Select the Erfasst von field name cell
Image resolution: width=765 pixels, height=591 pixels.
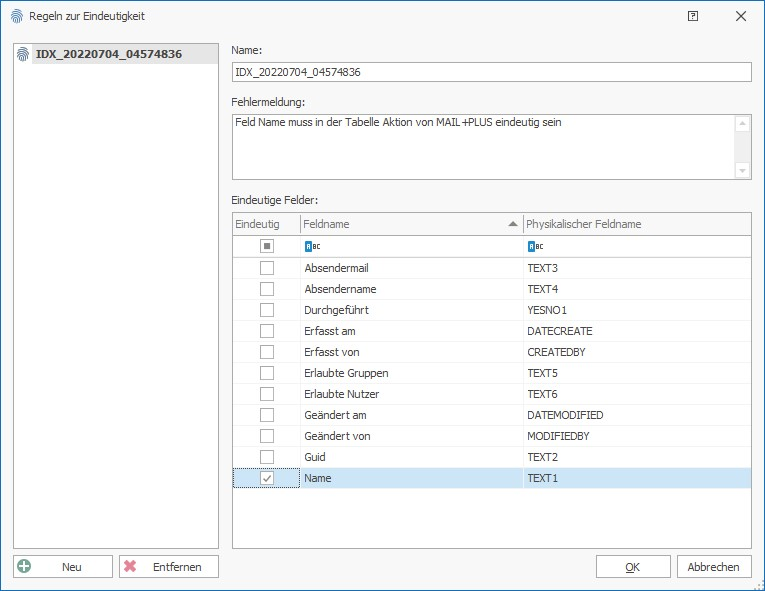[412, 352]
